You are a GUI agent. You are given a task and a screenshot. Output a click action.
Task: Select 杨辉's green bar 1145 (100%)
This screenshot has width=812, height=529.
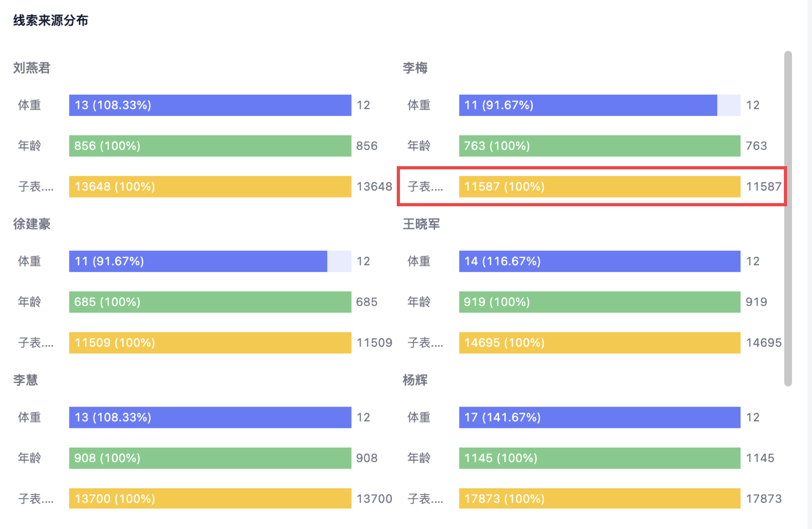[x=600, y=458]
